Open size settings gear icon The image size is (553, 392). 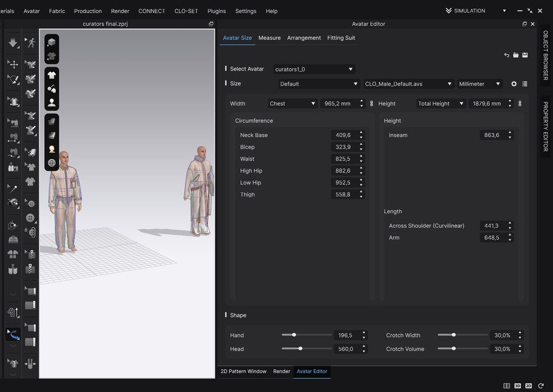(514, 84)
